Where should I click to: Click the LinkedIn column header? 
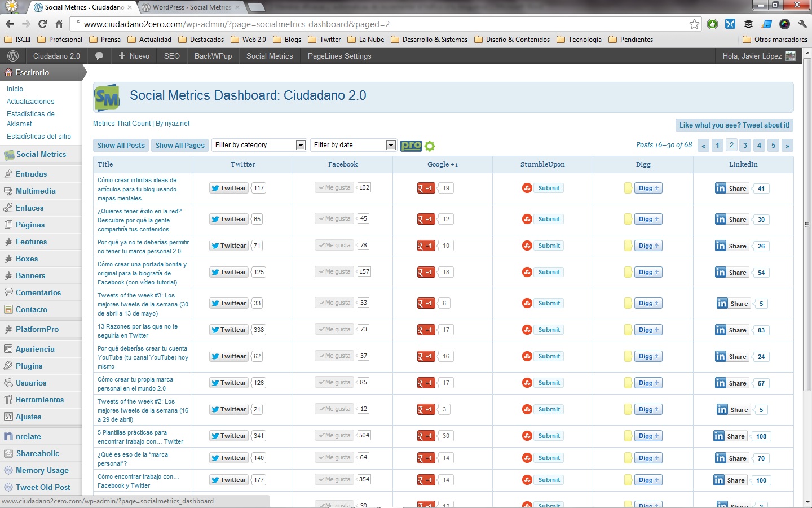743,164
